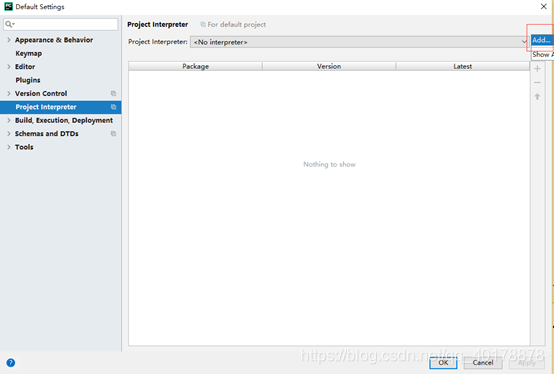Click PyCharm logo in title bar

click(x=8, y=6)
